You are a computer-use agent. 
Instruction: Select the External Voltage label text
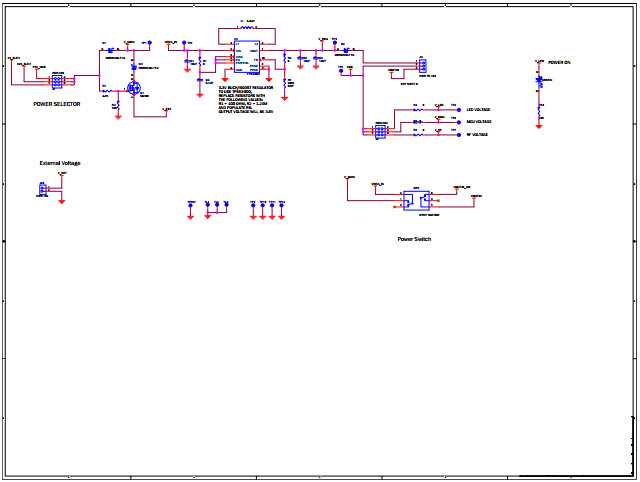click(60, 163)
